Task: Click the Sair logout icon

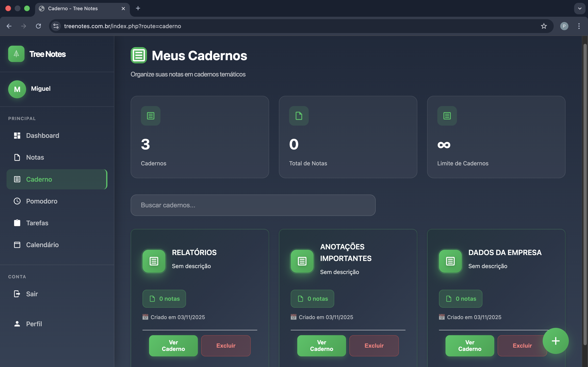Action: [x=17, y=294]
